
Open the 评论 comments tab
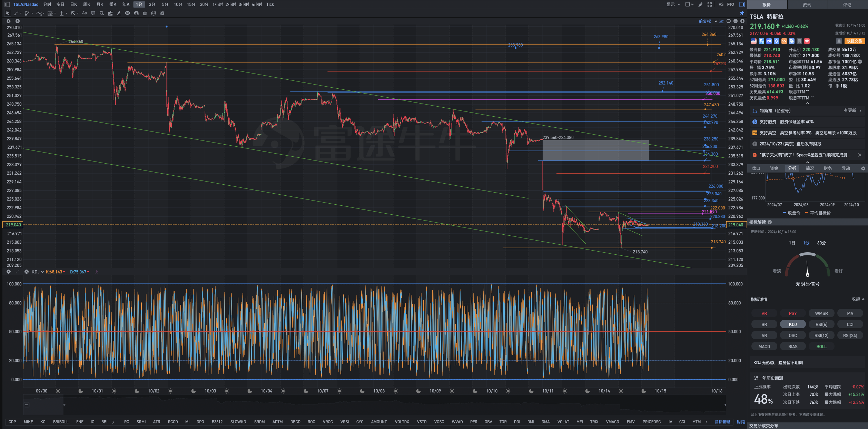coord(847,4)
